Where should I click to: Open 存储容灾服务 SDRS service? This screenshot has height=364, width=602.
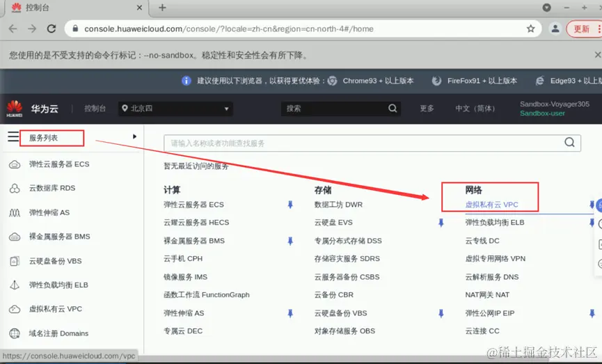click(347, 258)
